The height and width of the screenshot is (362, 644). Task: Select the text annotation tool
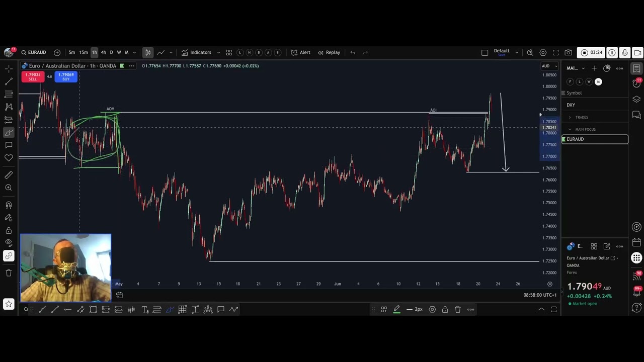coord(9,145)
